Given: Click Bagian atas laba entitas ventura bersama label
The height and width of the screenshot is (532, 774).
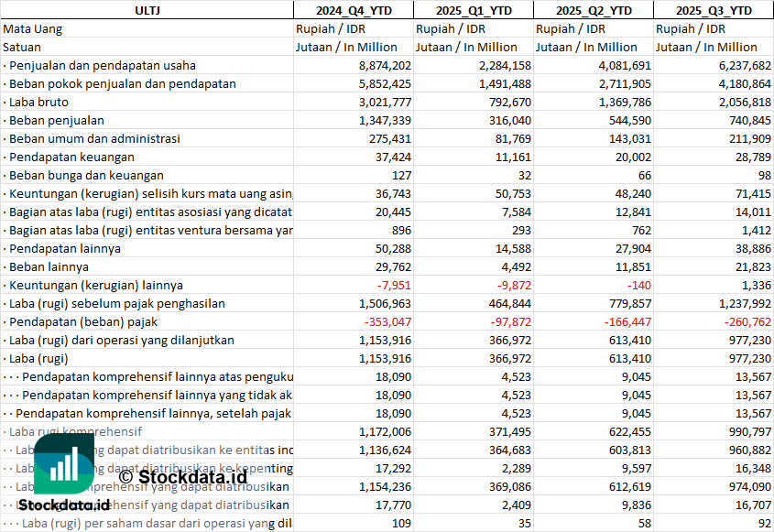Looking at the screenshot, I should [x=150, y=230].
